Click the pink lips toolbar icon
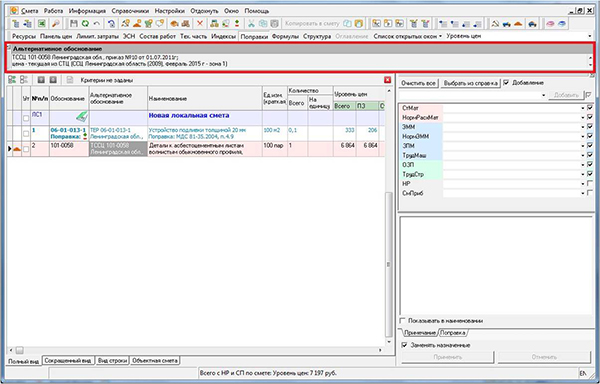This screenshot has width=600, height=384. pyautogui.click(x=550, y=24)
